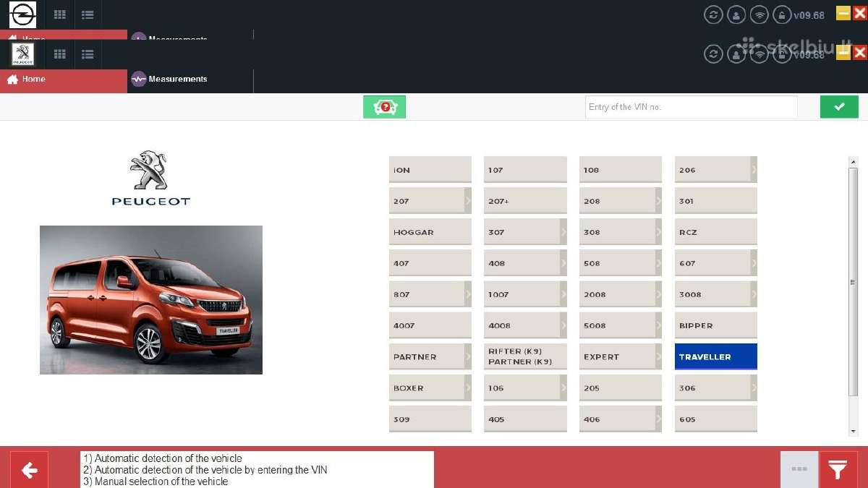Expand the 406 model variants arrow
This screenshot has width=868, height=488.
click(658, 419)
